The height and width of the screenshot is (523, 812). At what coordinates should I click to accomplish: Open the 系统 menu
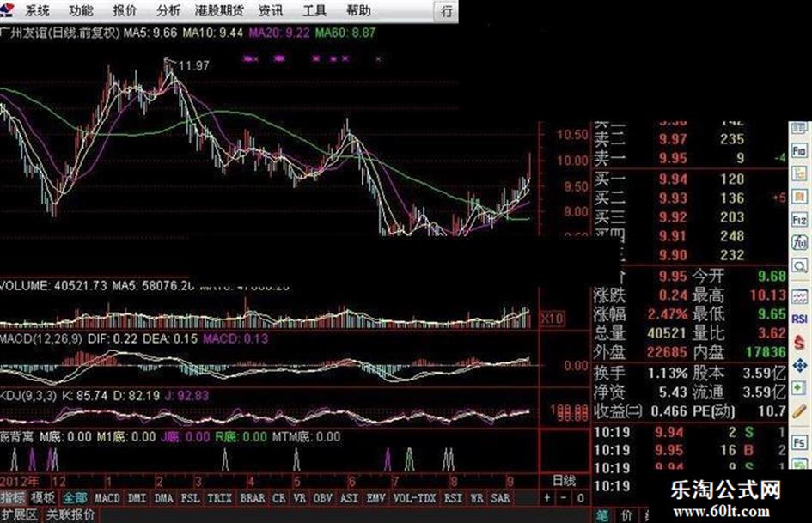pyautogui.click(x=37, y=10)
